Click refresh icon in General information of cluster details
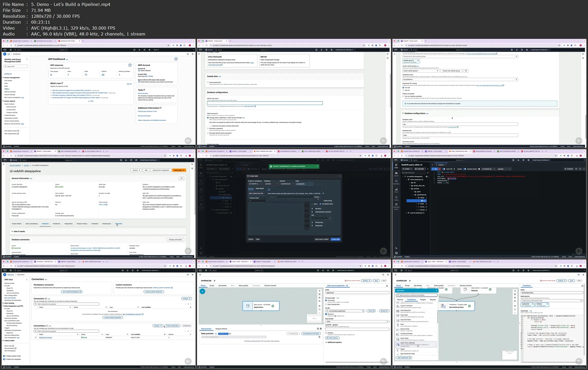Image resolution: width=588 pixels, height=370 pixels. pyautogui.click(x=181, y=178)
